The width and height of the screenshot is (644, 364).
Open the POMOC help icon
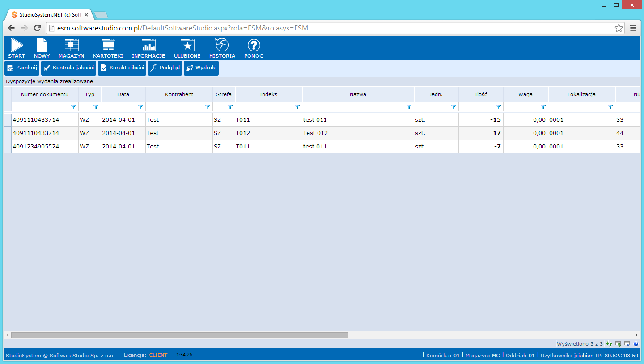point(254,48)
